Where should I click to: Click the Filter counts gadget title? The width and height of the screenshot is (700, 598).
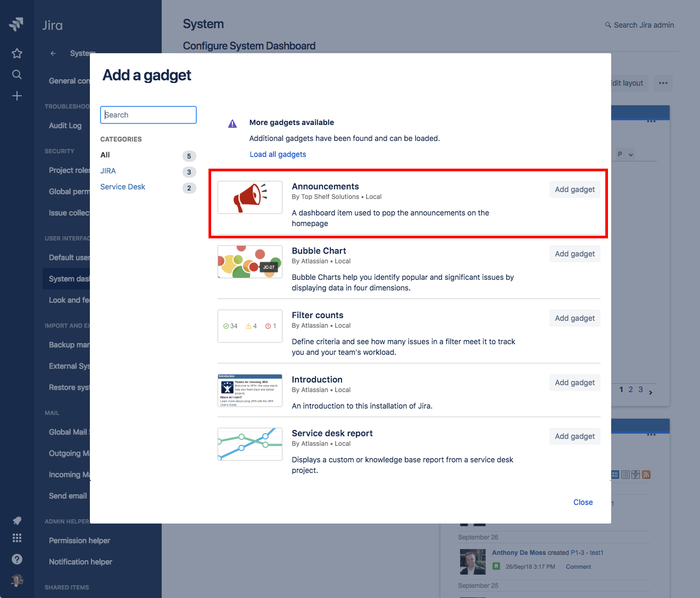click(318, 315)
